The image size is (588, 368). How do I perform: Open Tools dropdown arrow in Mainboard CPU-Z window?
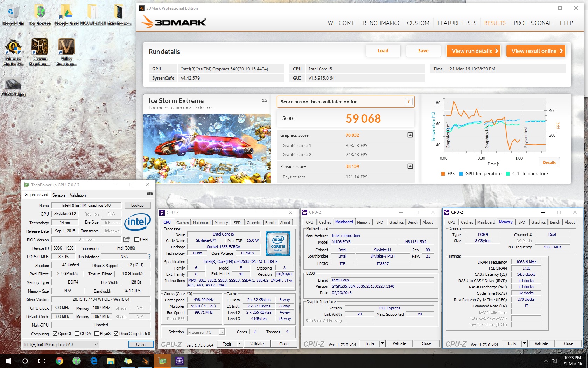click(383, 343)
